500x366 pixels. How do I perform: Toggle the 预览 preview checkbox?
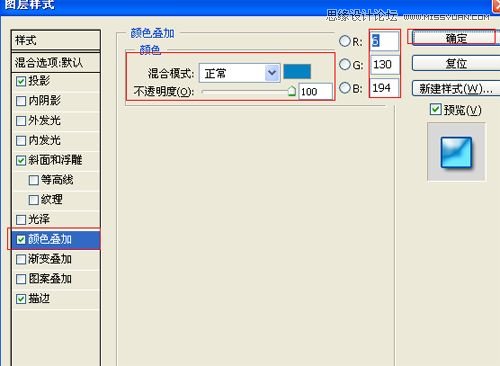[435, 109]
